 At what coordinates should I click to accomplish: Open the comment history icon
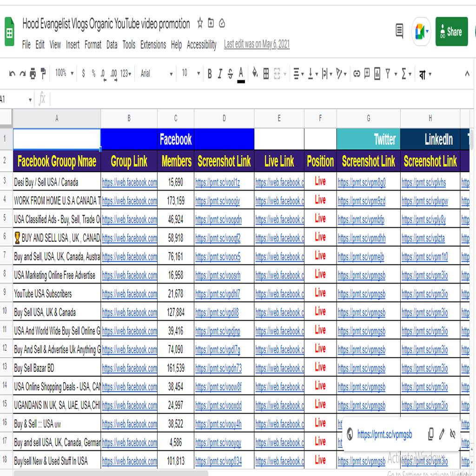(400, 31)
